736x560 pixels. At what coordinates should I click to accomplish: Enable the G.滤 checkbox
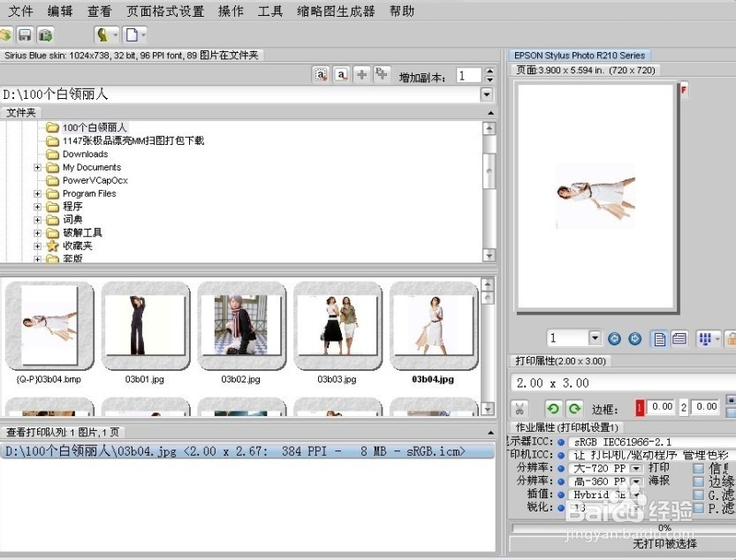[698, 495]
